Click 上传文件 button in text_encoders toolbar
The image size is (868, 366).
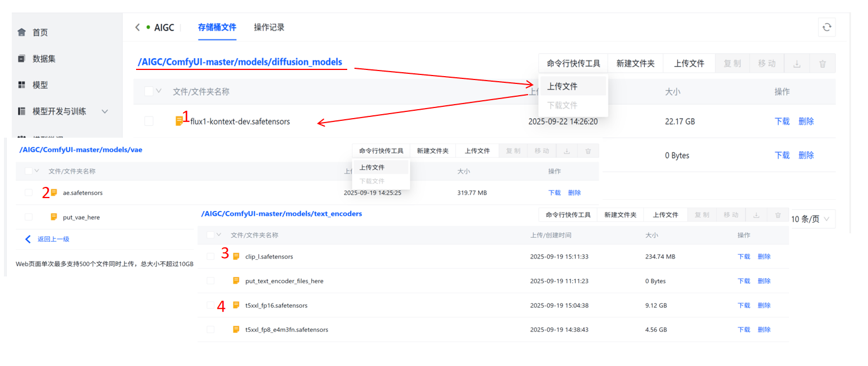(x=665, y=215)
